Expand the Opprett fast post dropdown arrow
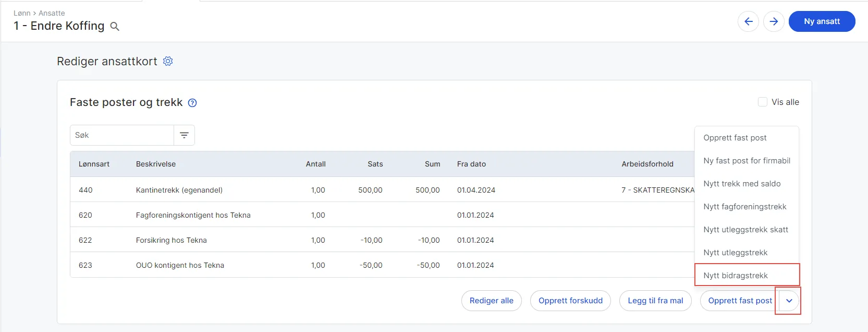The image size is (868, 332). (789, 301)
